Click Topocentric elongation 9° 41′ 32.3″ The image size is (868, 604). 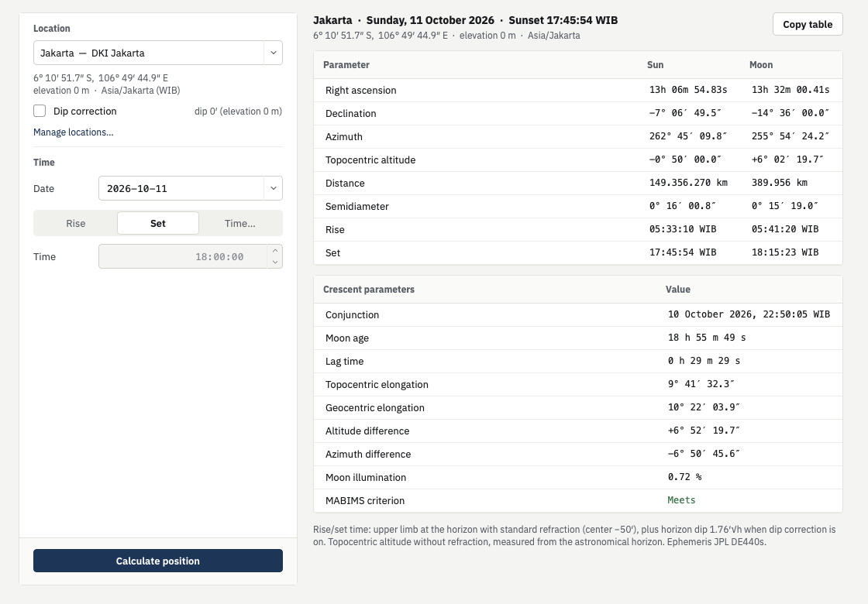pyautogui.click(x=701, y=384)
